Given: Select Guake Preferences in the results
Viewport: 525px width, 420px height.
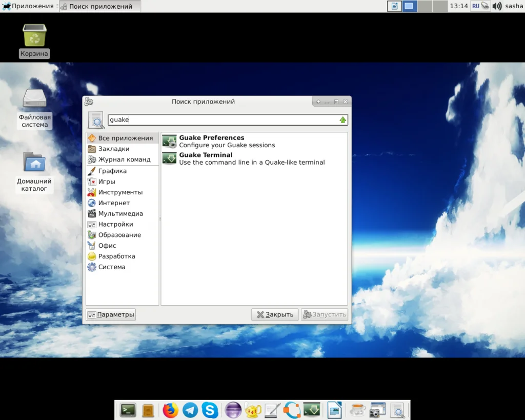Looking at the screenshot, I should click(211, 138).
